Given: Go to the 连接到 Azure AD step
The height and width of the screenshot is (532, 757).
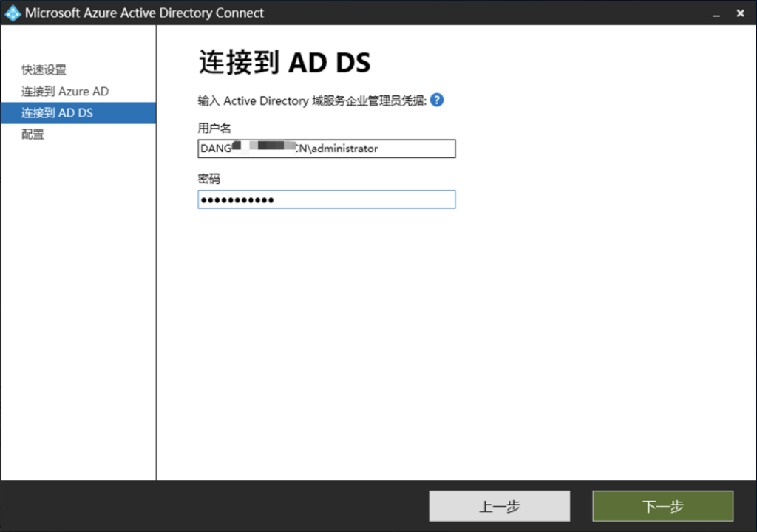Looking at the screenshot, I should click(x=65, y=91).
